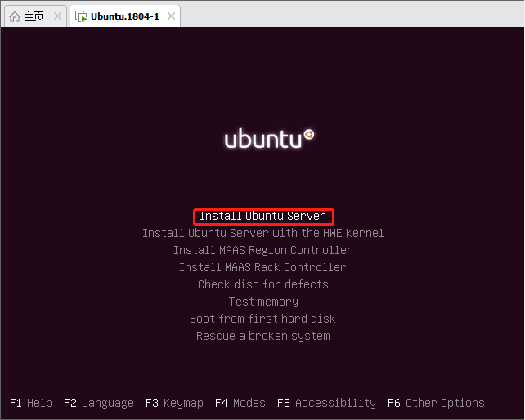Select Rescue a broken system
Screen dimensions: 525x420
(263, 336)
